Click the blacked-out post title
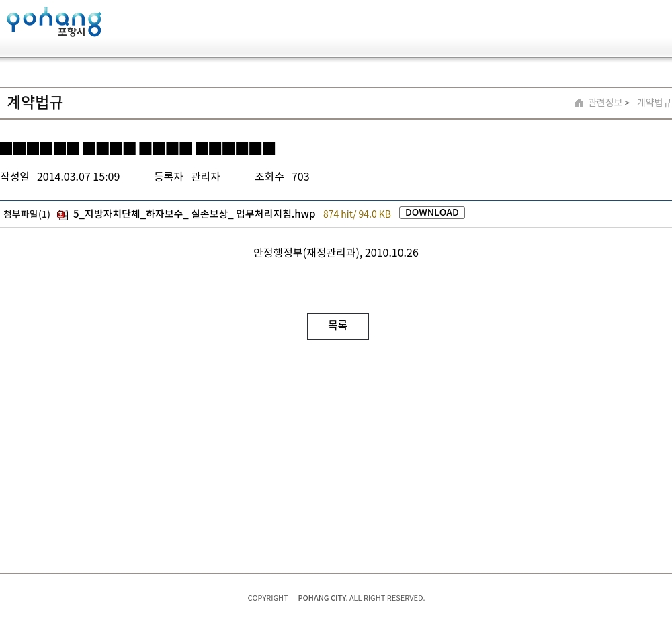672x641 pixels. (138, 148)
